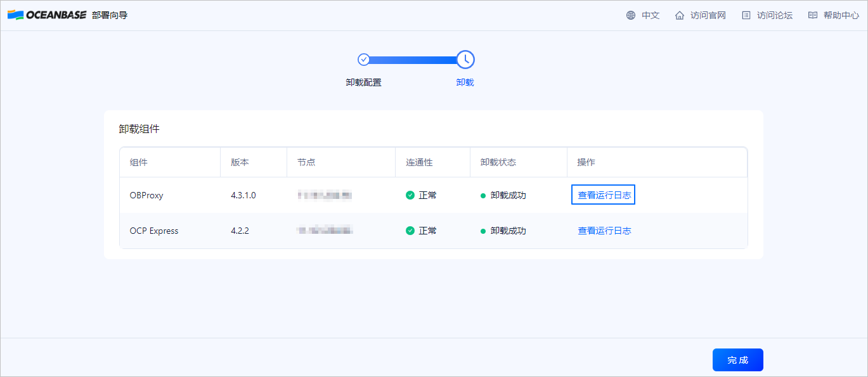The height and width of the screenshot is (377, 868).
Task: Click the 完成 button
Action: (x=738, y=360)
